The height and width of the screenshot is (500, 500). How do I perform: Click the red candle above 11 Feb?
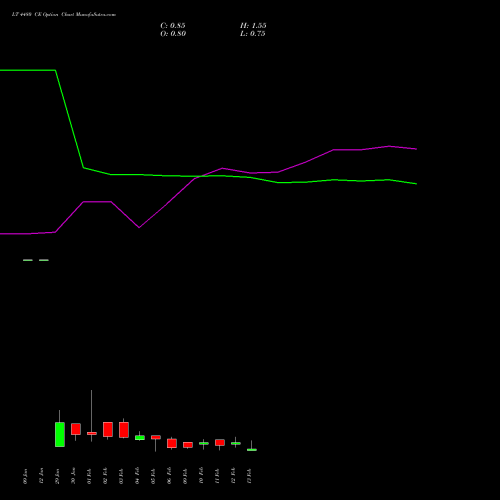coord(220,442)
